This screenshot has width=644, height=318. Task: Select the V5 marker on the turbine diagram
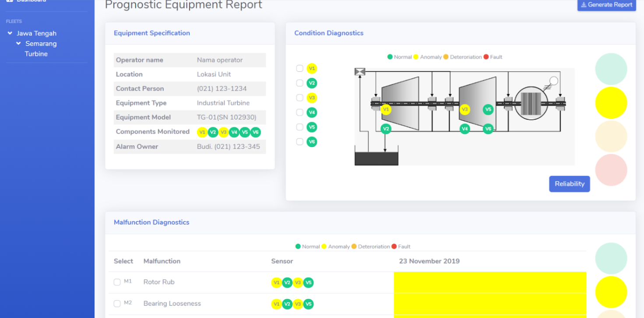[x=488, y=110]
